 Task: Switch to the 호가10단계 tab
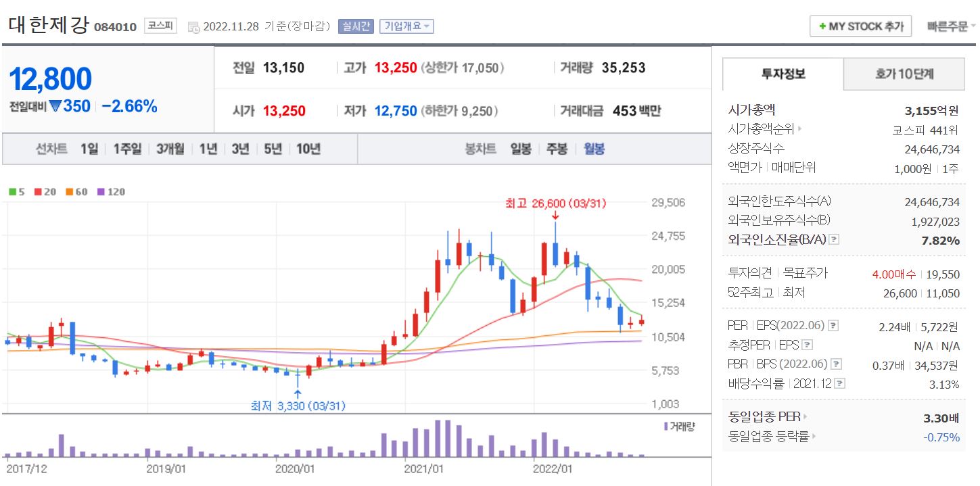(x=904, y=74)
